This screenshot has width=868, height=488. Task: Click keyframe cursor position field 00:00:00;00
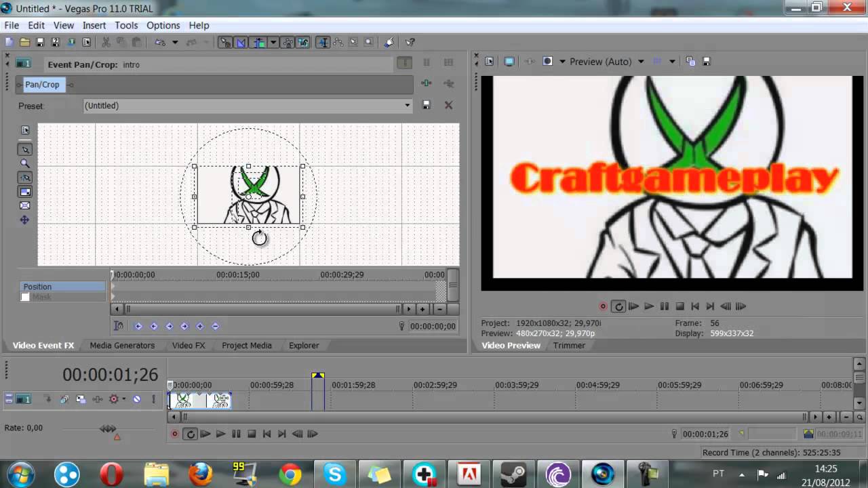click(x=433, y=326)
